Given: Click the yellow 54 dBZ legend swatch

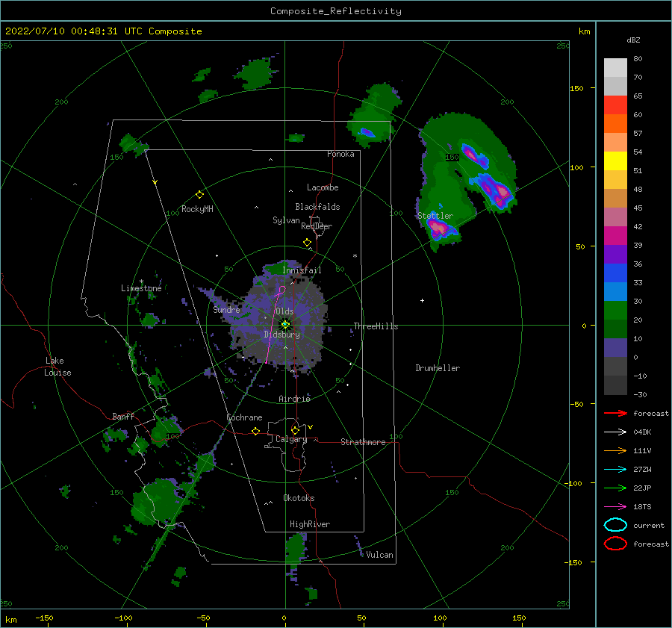Looking at the screenshot, I should [615, 161].
